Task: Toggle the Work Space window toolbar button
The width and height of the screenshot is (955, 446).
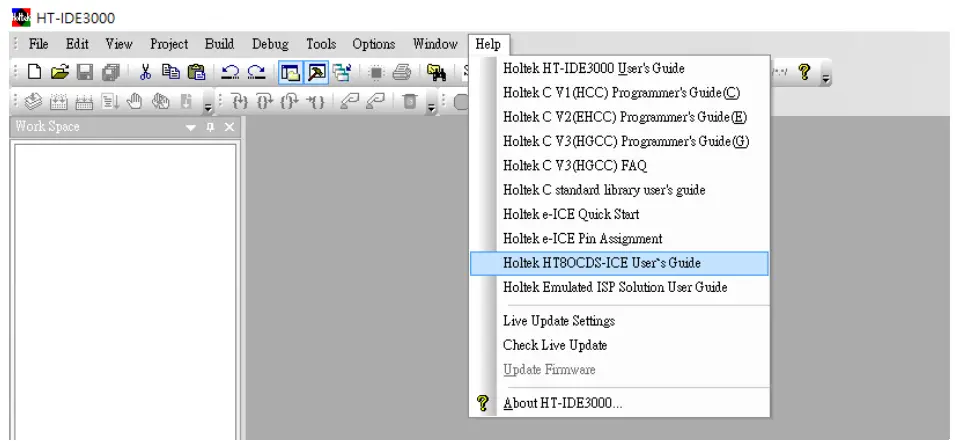Action: coord(291,73)
